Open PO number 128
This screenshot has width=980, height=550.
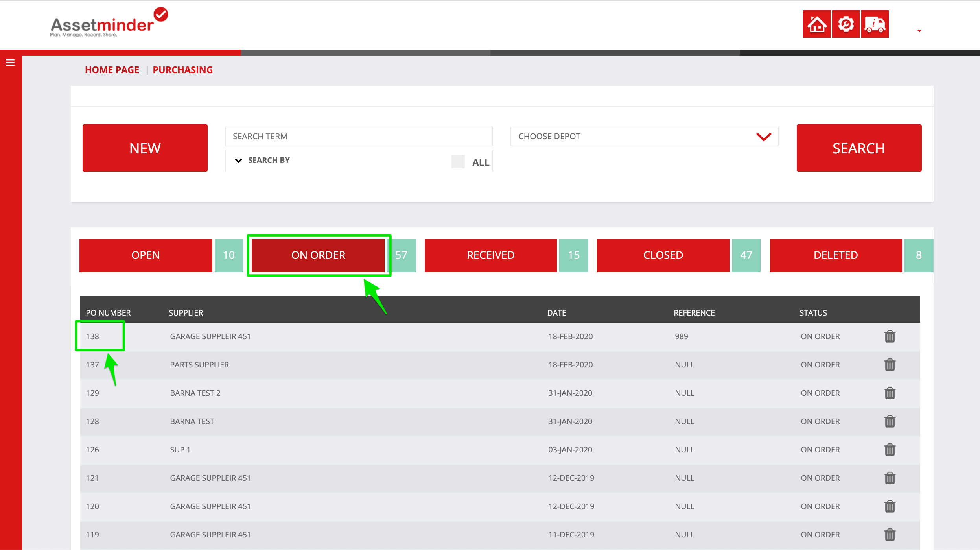[x=92, y=421]
